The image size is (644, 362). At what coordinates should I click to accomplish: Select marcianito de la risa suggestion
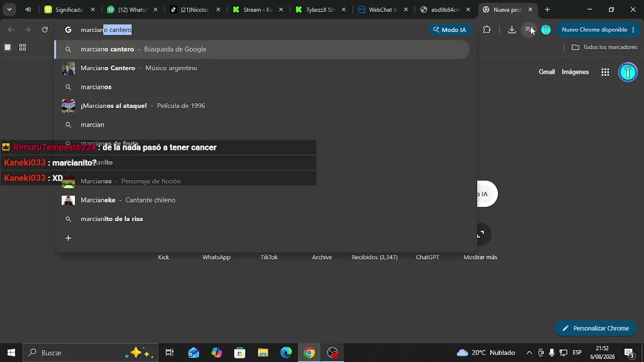[x=262, y=219]
